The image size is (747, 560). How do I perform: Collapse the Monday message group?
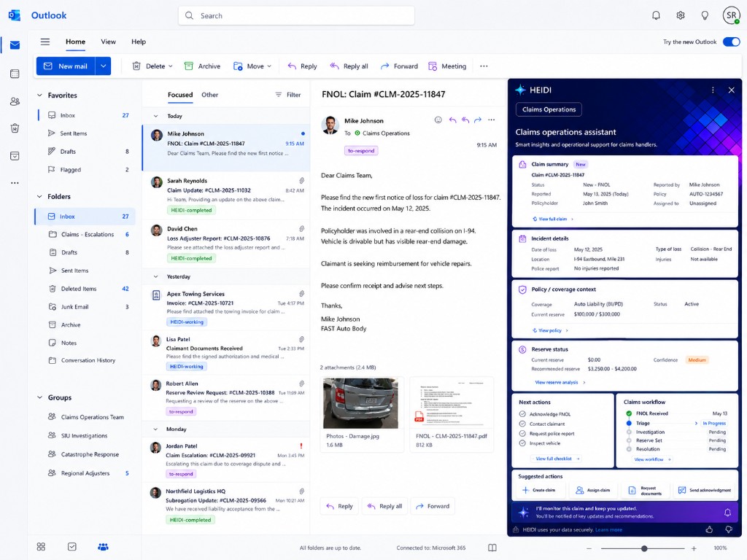tap(155, 429)
